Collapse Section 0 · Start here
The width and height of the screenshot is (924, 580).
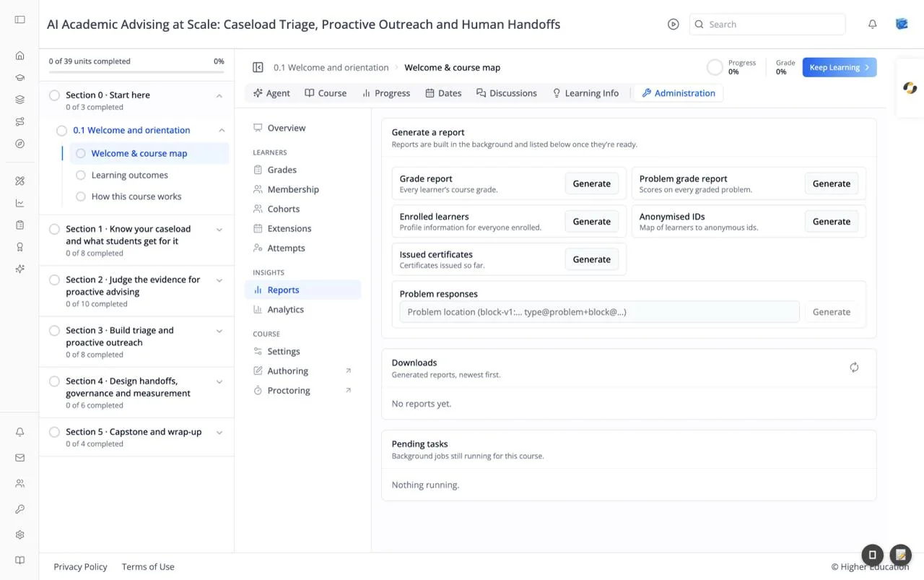219,95
